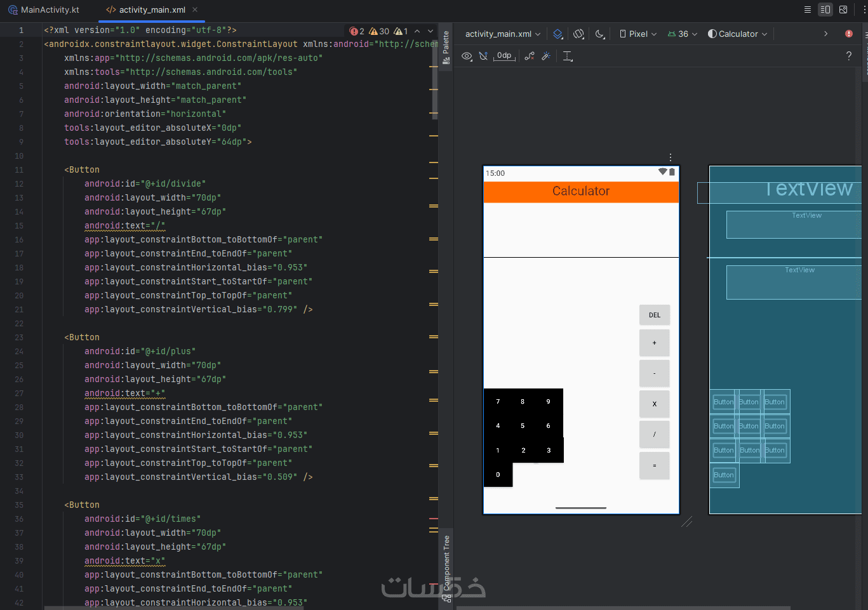Viewport: 868px width, 610px height.
Task: Open the API level 36 dropdown
Action: (683, 34)
